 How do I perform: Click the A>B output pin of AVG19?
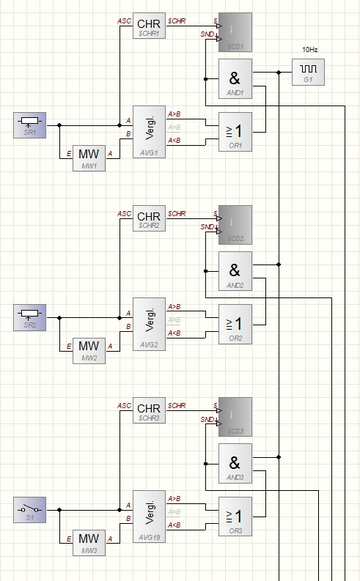(174, 499)
